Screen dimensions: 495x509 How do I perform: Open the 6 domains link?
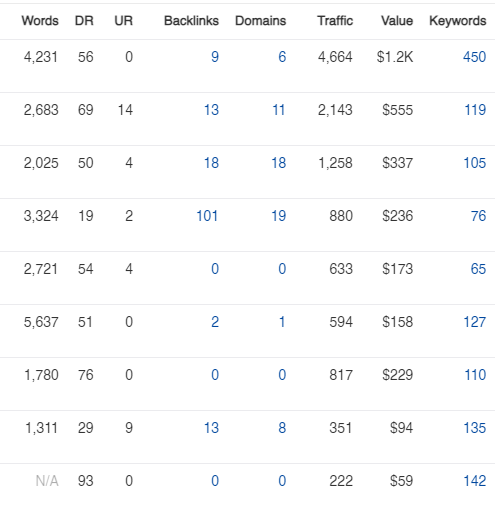pos(282,57)
